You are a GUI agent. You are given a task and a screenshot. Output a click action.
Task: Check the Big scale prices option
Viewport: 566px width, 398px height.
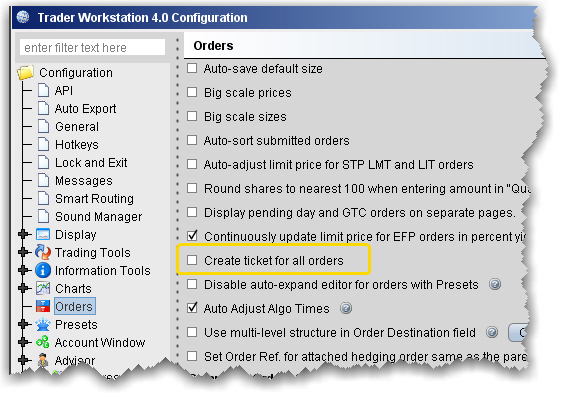coord(192,92)
